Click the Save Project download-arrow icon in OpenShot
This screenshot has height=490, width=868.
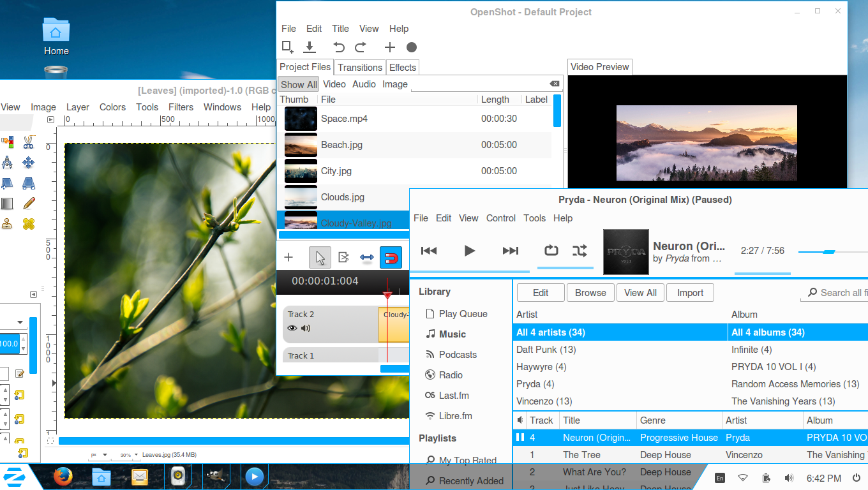[x=310, y=47]
